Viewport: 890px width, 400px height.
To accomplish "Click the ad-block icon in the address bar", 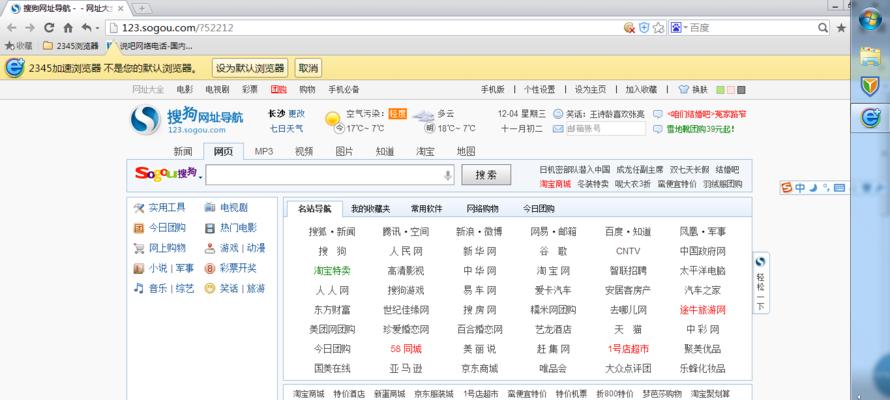I will pyautogui.click(x=629, y=28).
